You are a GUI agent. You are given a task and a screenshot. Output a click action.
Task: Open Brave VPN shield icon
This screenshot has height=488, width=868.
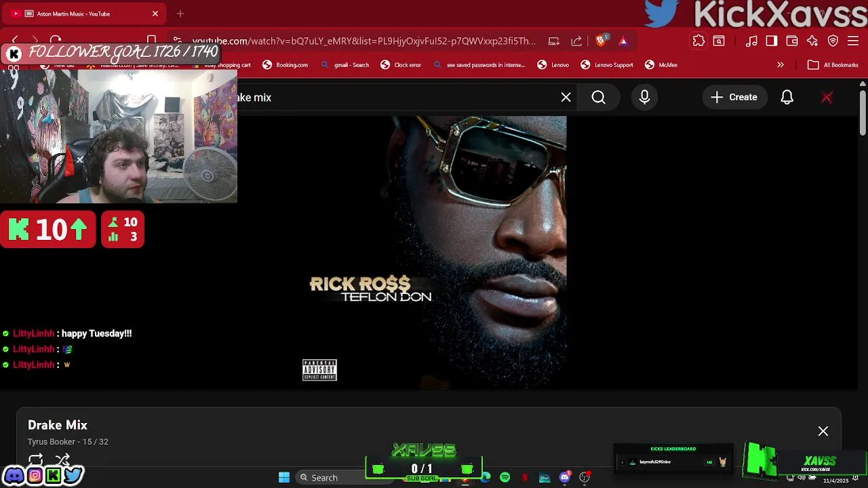[833, 41]
